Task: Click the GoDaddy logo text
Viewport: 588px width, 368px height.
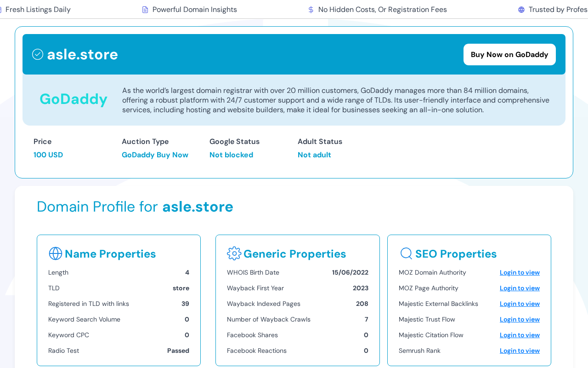Action: tap(73, 99)
